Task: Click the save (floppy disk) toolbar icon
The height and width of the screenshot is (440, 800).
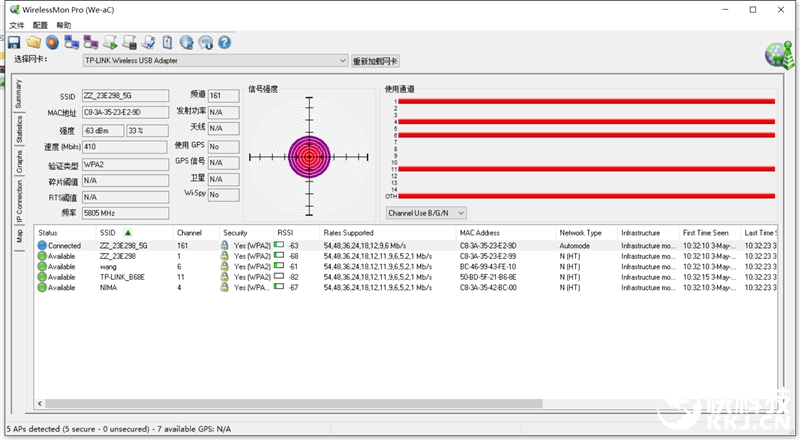Action: [x=14, y=42]
